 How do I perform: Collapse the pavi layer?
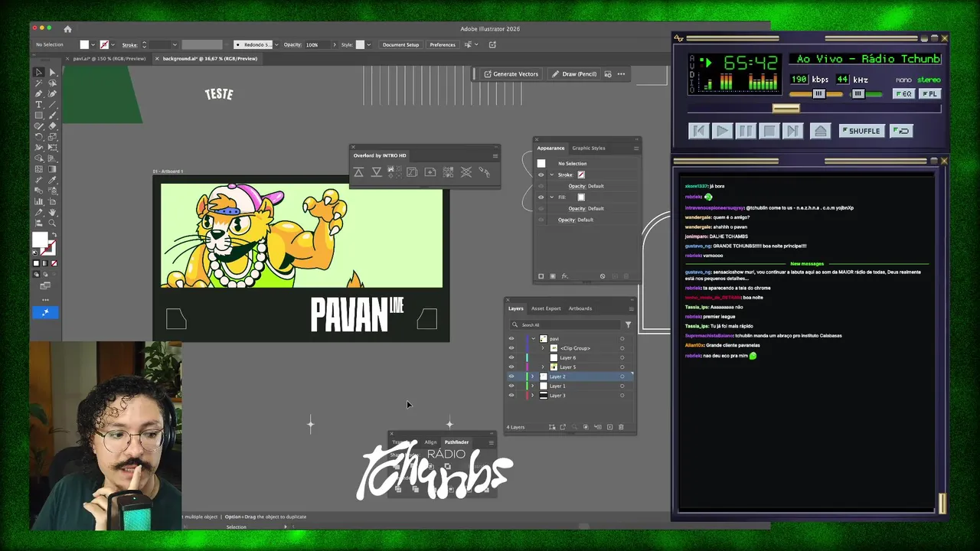pos(533,338)
